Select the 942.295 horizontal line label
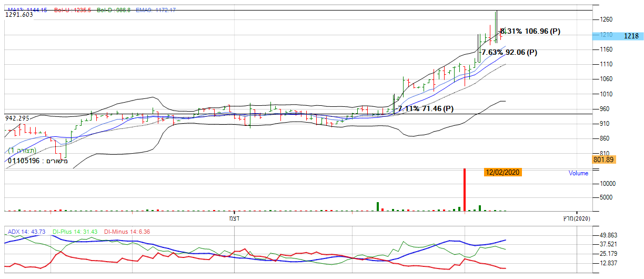Image resolution: width=644 pixels, height=279 pixels. coord(17,118)
